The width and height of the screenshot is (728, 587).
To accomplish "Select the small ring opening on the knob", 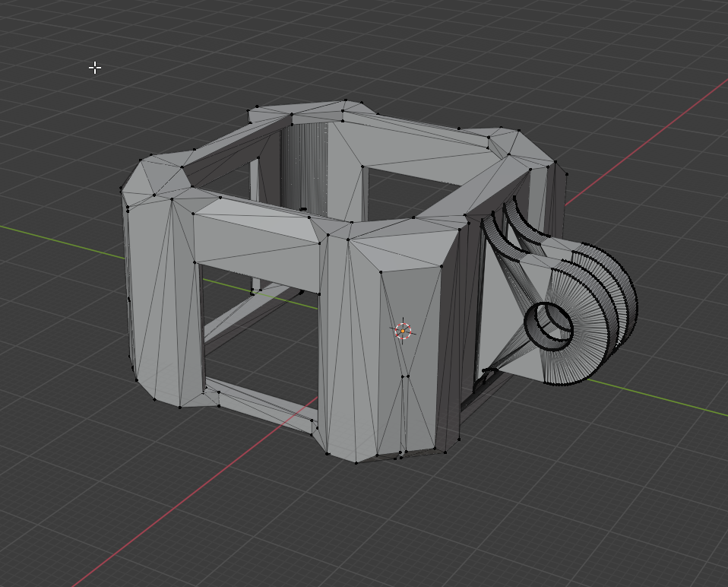I will [x=549, y=325].
